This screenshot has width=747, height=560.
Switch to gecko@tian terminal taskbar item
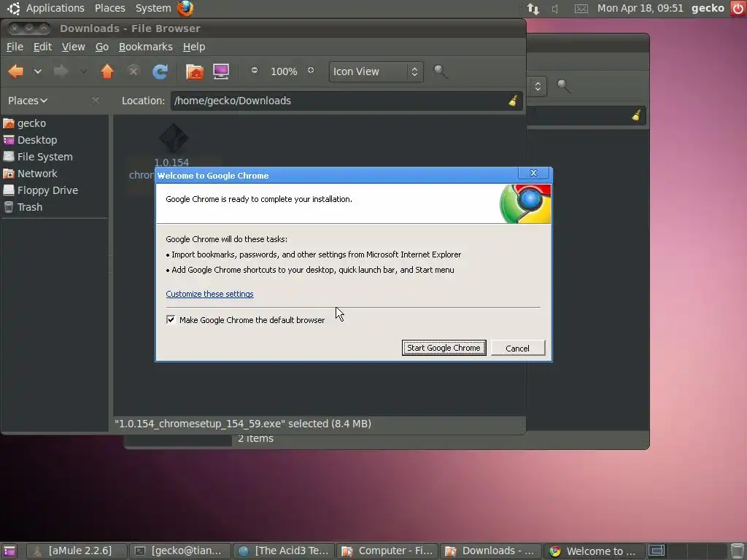click(x=179, y=551)
